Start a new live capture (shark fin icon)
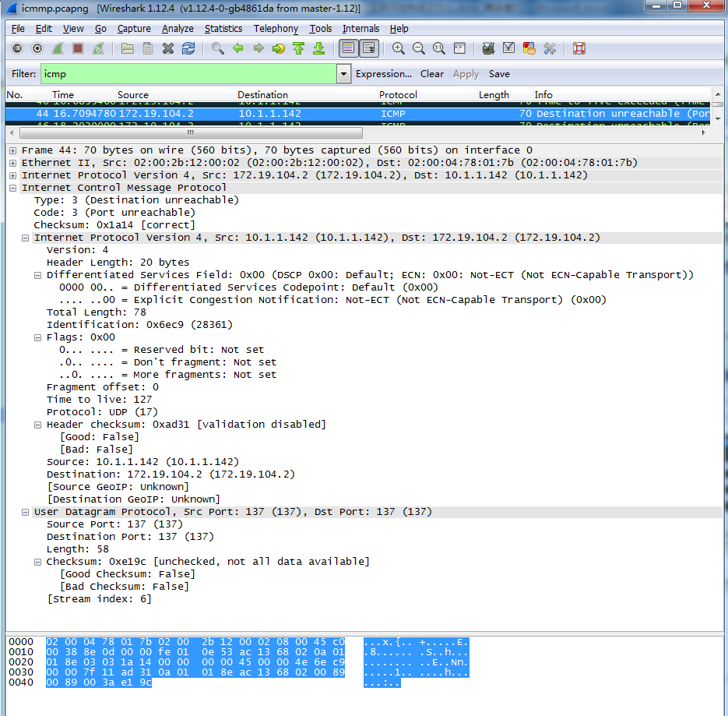The width and height of the screenshot is (728, 716). point(58,48)
